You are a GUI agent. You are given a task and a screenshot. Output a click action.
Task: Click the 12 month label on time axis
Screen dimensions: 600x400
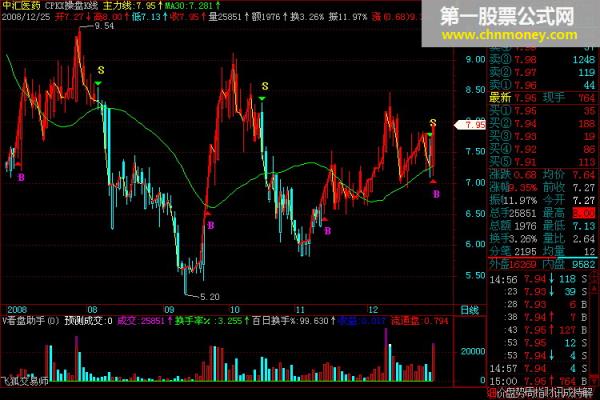[x=373, y=310]
